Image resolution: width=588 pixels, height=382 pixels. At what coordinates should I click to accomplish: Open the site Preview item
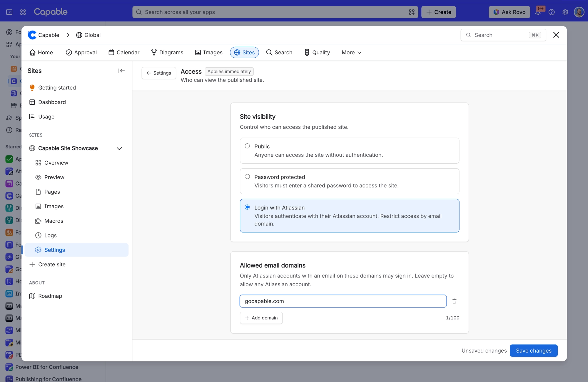pos(49,177)
